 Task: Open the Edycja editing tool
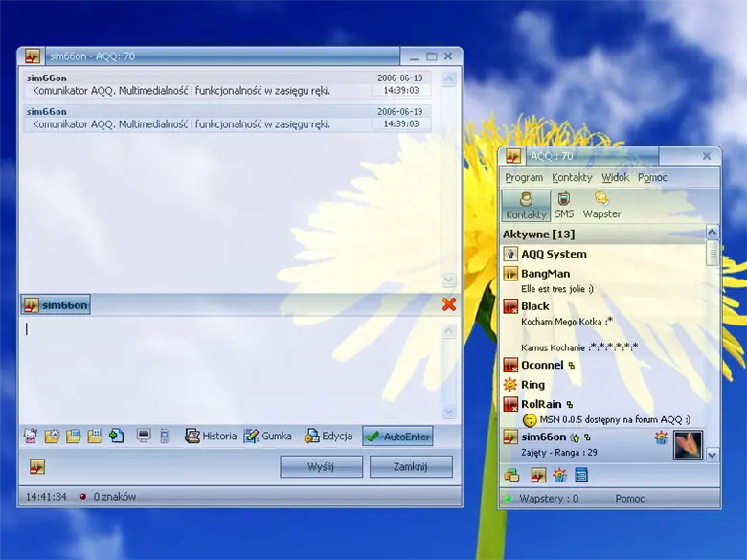[x=328, y=436]
